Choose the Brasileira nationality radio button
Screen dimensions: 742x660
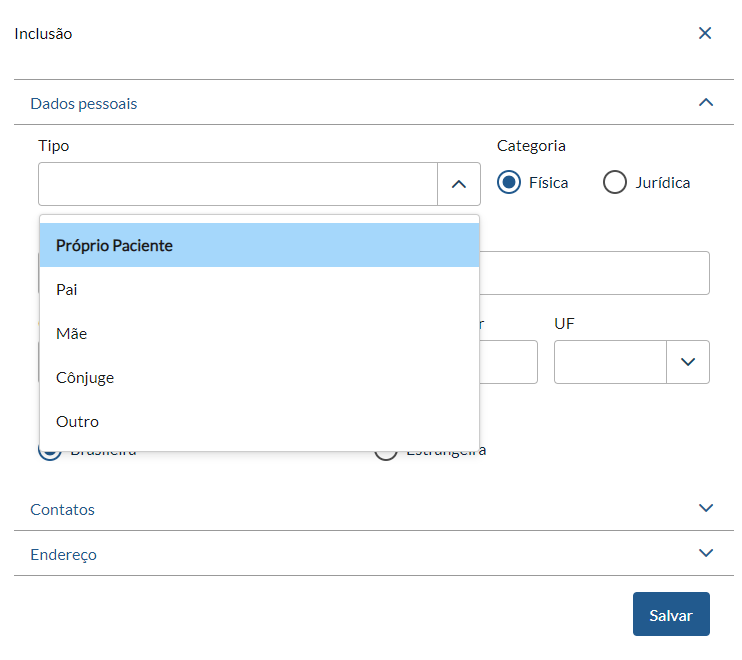pos(49,453)
